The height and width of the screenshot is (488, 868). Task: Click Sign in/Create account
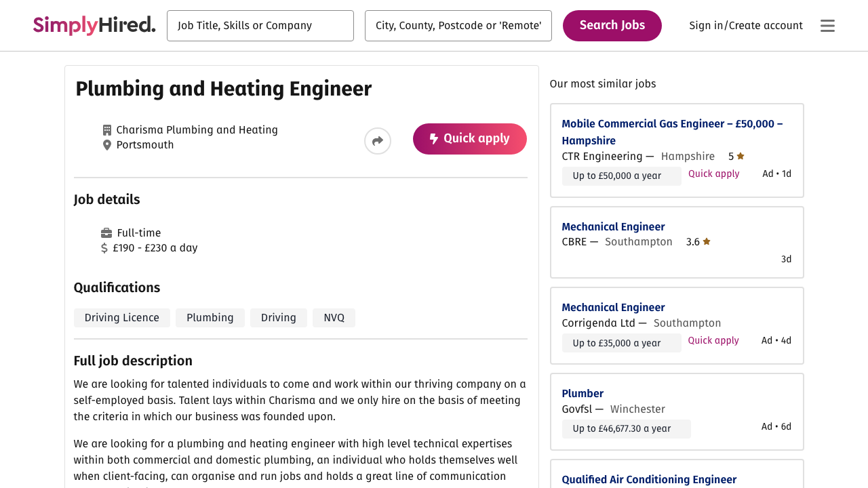pyautogui.click(x=745, y=25)
